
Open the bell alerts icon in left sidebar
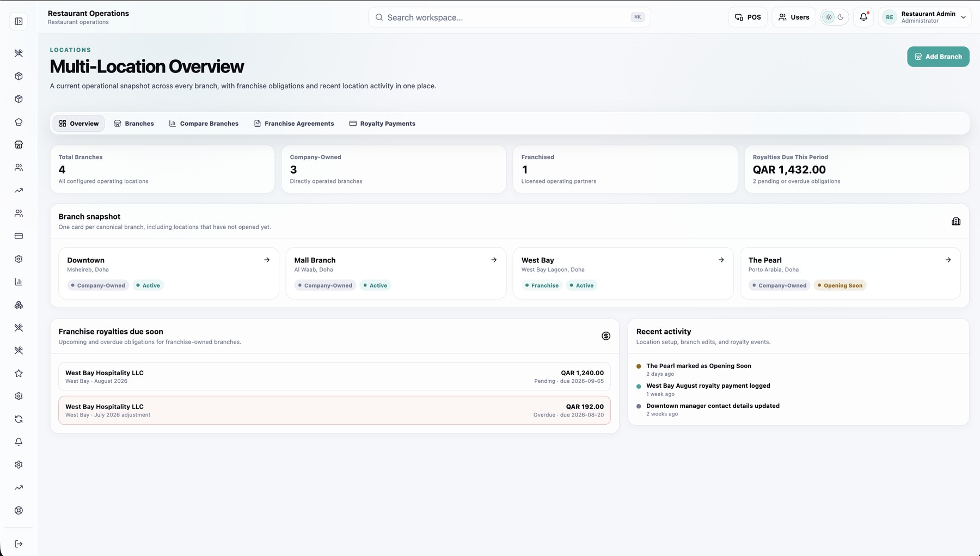[x=19, y=442]
